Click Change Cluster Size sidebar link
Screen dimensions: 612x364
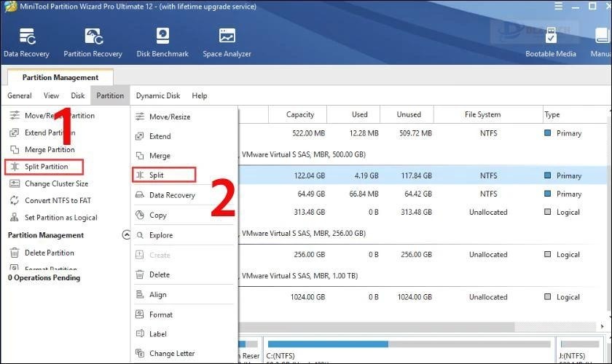57,183
